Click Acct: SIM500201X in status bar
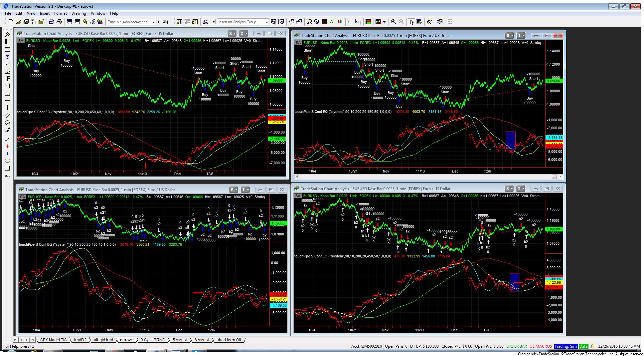Viewport: 644px width, 356px height. point(367,346)
